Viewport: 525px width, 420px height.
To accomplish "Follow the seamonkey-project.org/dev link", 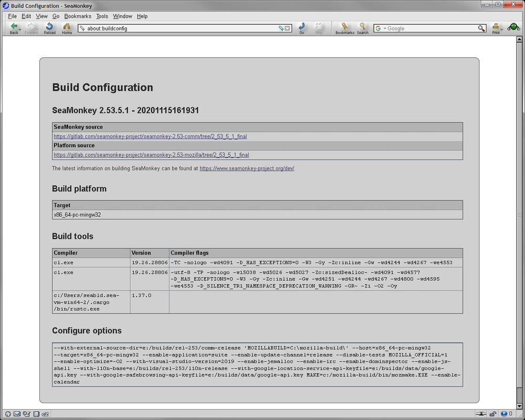I will coord(247,169).
